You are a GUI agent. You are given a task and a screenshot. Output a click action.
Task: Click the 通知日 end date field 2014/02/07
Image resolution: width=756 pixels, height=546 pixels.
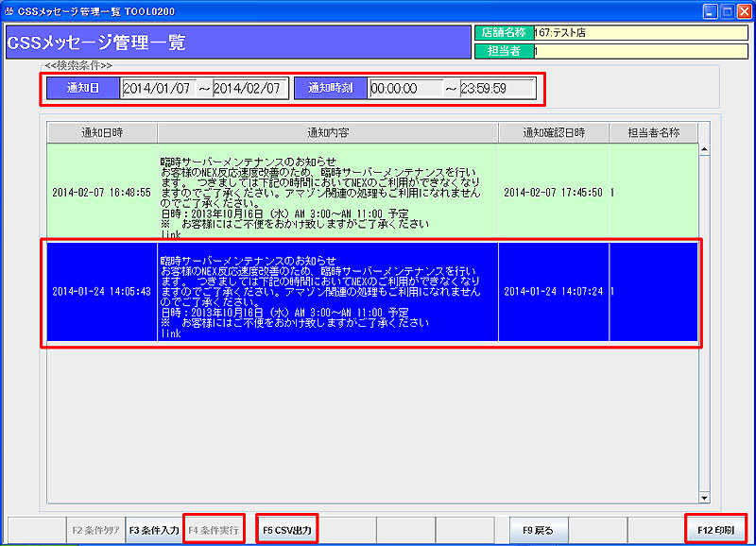250,89
